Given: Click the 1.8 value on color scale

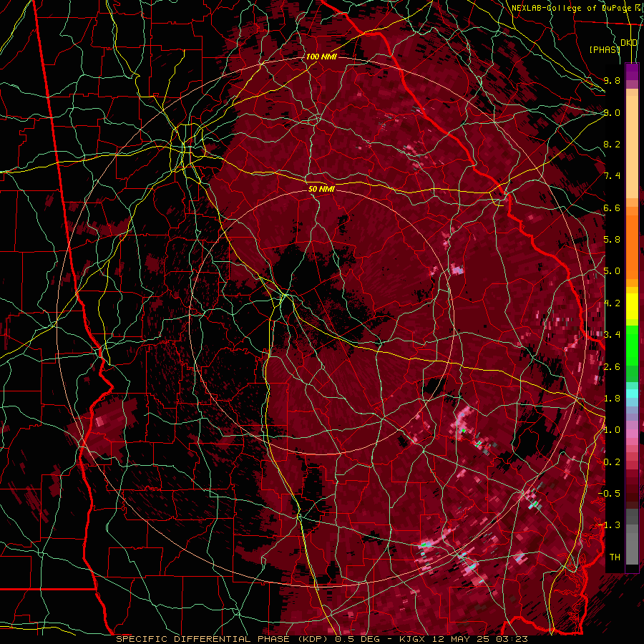Looking at the screenshot, I should tap(612, 399).
